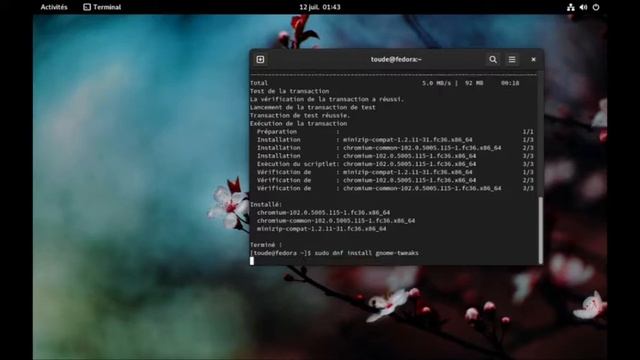Screen dimensions: 640x360
Task: Click the network status icon
Action: click(x=571, y=7)
